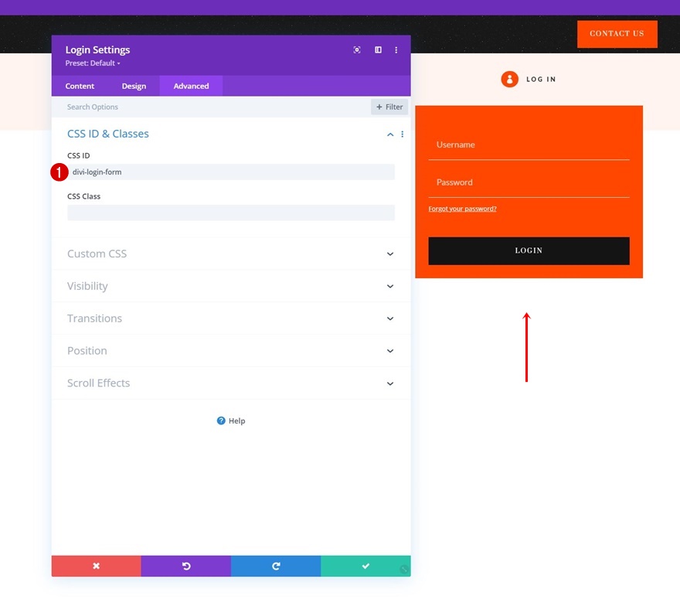Click the Contact Us button
Viewport: 680px width, 616px height.
(617, 34)
